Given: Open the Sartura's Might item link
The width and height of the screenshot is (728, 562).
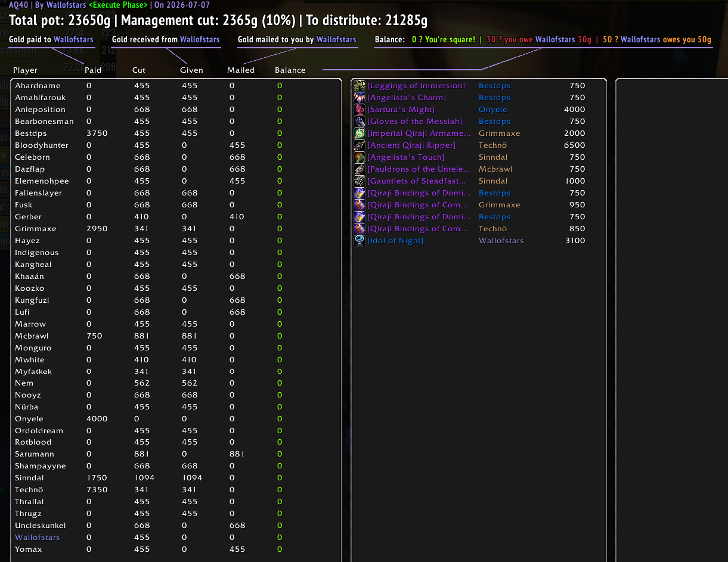Looking at the screenshot, I should click(x=401, y=110).
